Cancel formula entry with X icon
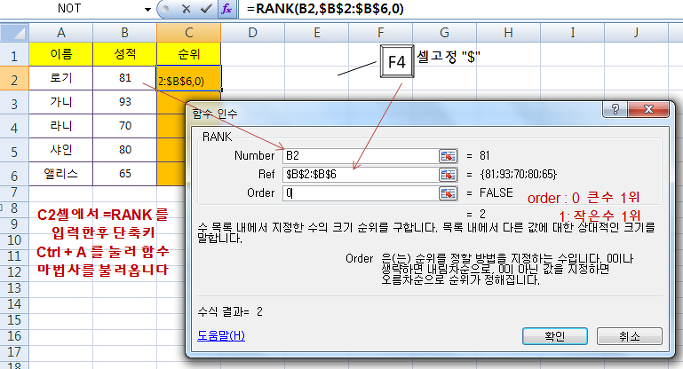Image resolution: width=683 pixels, height=369 pixels. click(186, 9)
